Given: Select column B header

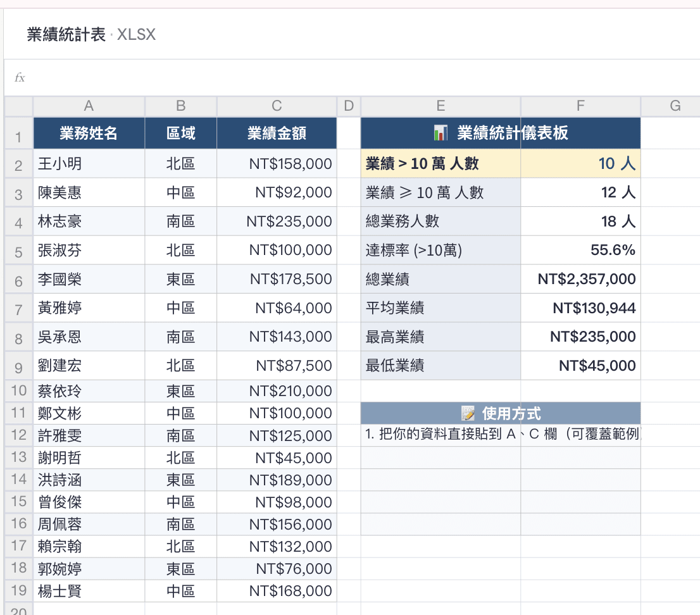Looking at the screenshot, I should point(181,106).
